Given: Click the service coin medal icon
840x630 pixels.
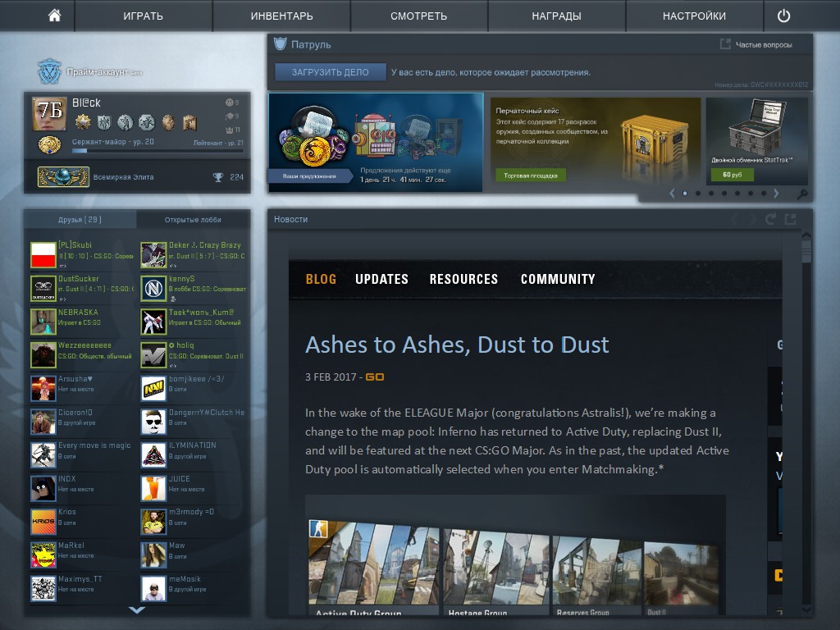Looking at the screenshot, I should tap(49, 145).
